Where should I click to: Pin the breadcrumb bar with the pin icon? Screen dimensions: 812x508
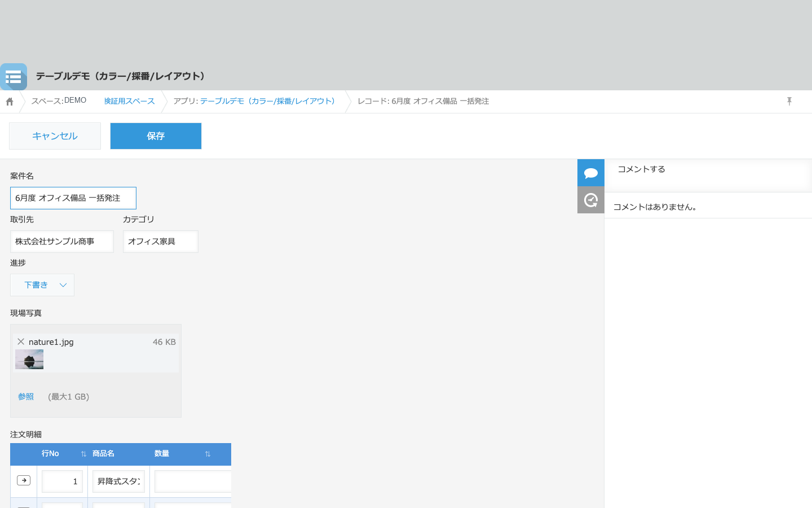789,101
